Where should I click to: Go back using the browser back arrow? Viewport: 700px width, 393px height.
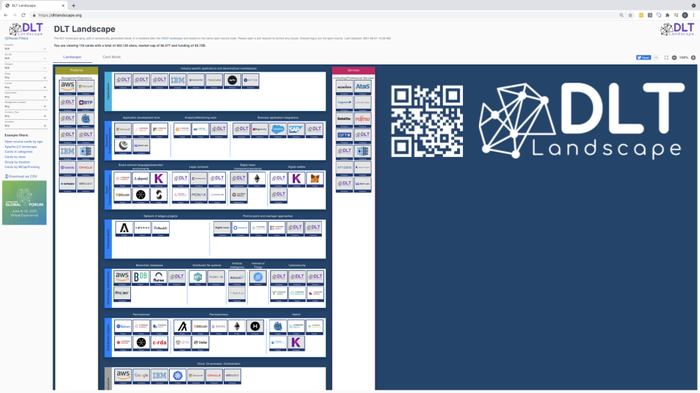tap(6, 15)
